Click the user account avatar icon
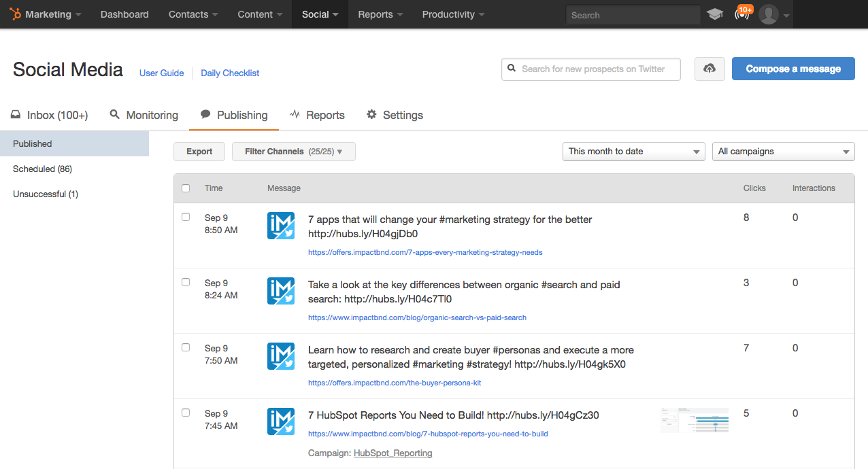Screen dimensions: 868x469 point(769,14)
